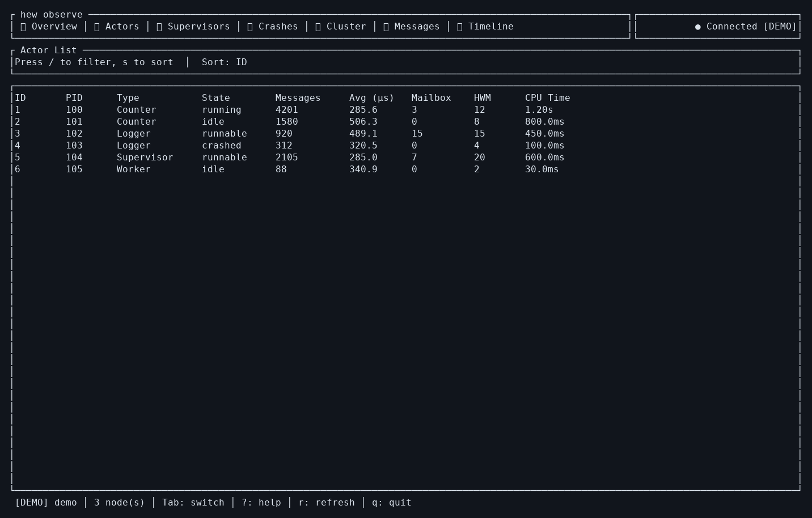Click average value '489.1'
812x518 pixels.
[x=363, y=134]
